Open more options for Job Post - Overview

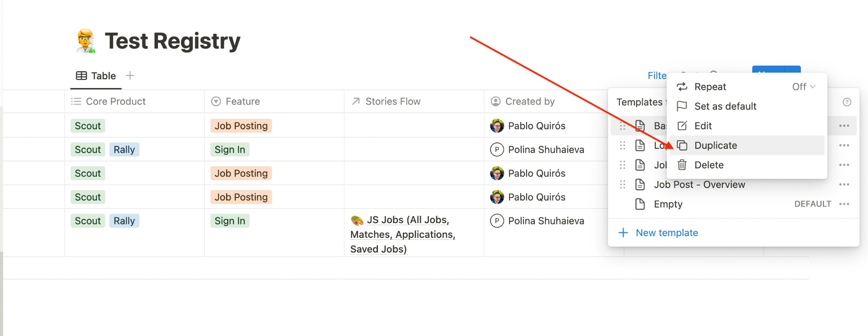(844, 184)
